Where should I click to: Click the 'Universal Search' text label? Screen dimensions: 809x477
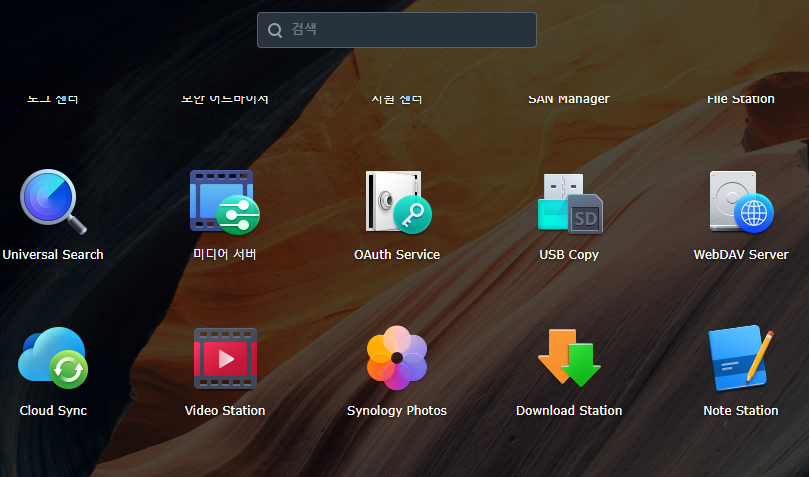coord(53,254)
